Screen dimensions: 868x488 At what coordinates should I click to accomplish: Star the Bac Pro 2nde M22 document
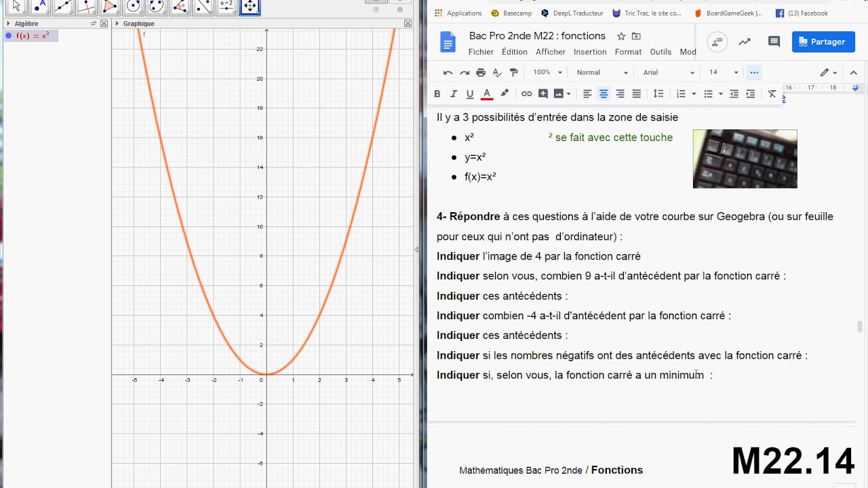pyautogui.click(x=621, y=36)
